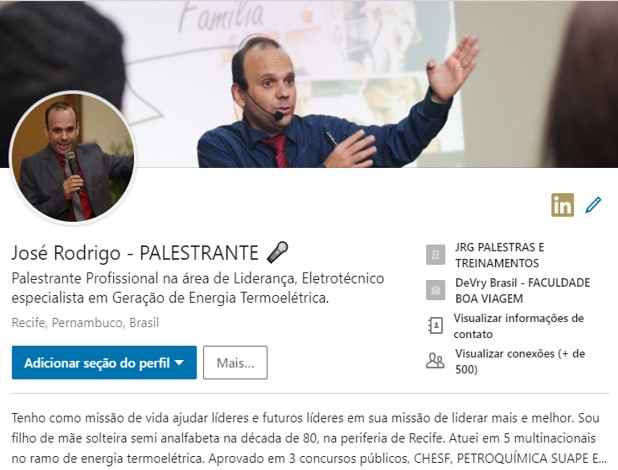Screen dimensions: 618x470
Task: Open DeVry Brasil - FACULDADE BOA VIAGEM link
Action: coord(523,290)
